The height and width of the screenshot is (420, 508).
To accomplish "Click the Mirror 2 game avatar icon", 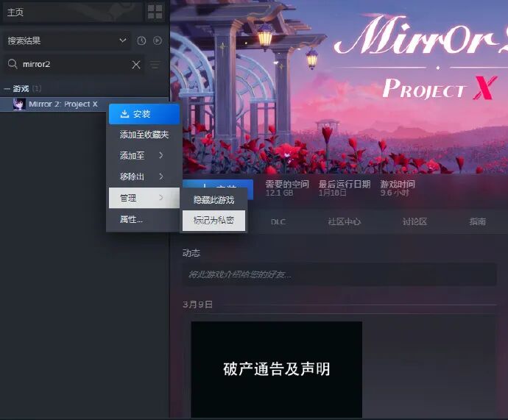I will coord(19,104).
